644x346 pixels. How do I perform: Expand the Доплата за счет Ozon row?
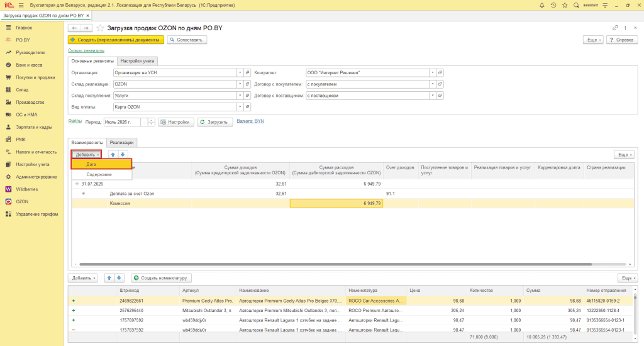tap(84, 194)
